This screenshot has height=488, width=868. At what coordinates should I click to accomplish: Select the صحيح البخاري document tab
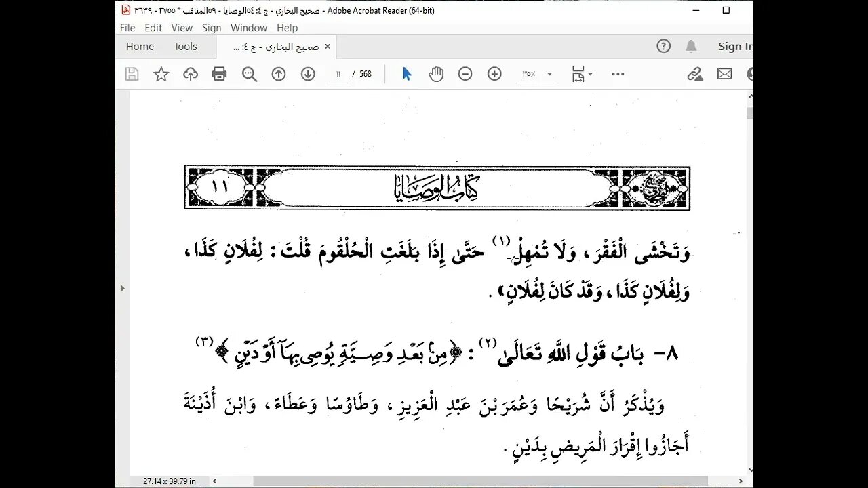pos(277,47)
